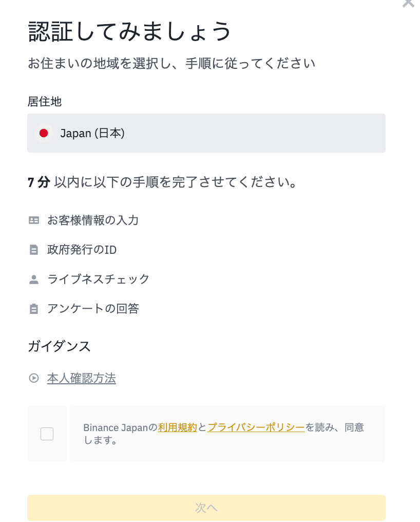Click the Japan flag icon
This screenshot has width=420, height=522.
click(44, 134)
